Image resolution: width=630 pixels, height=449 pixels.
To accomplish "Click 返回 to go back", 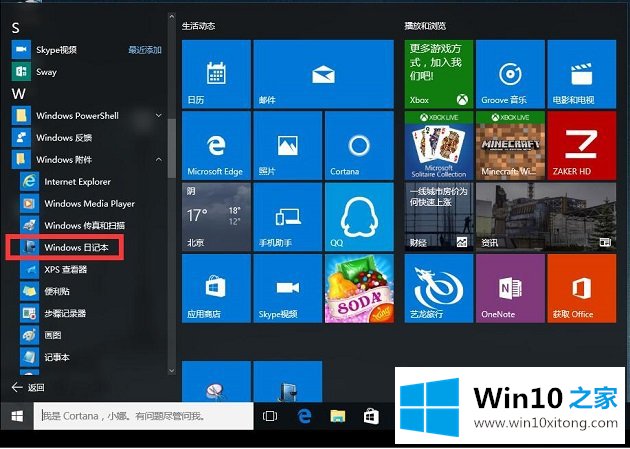I will pyautogui.click(x=28, y=387).
